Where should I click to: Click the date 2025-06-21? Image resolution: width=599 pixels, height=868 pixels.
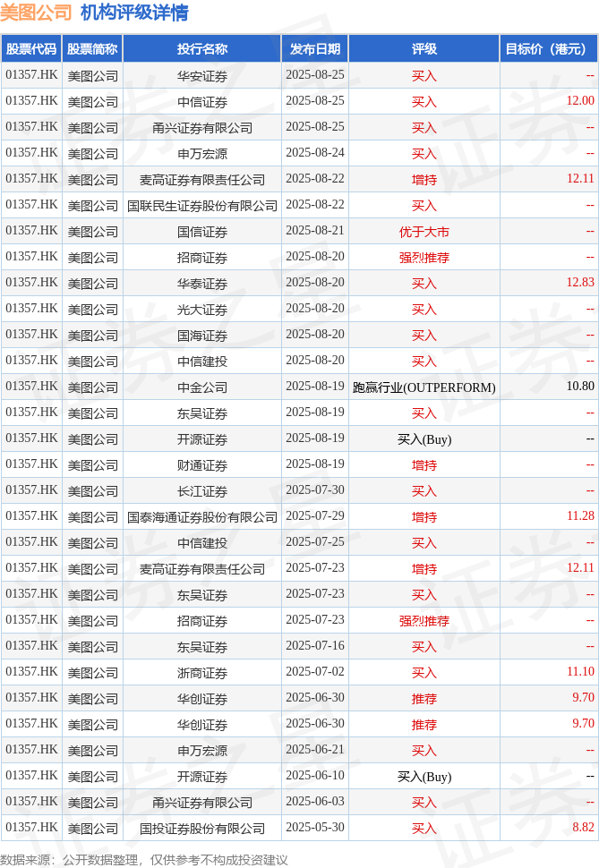pyautogui.click(x=315, y=750)
